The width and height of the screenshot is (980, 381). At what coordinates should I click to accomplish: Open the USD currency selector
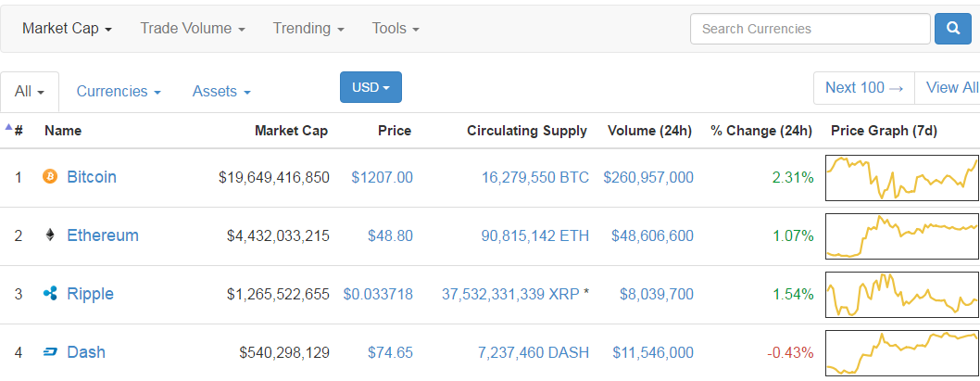pos(371,87)
